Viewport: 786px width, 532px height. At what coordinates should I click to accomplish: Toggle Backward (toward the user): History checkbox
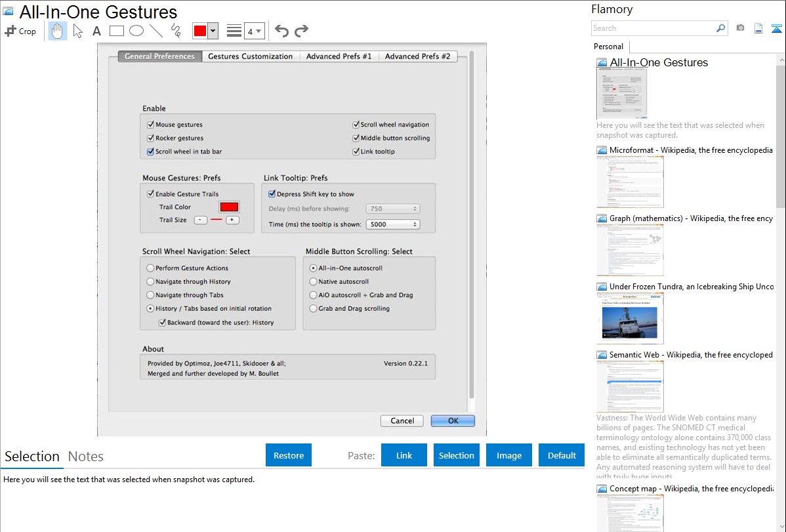(x=163, y=322)
